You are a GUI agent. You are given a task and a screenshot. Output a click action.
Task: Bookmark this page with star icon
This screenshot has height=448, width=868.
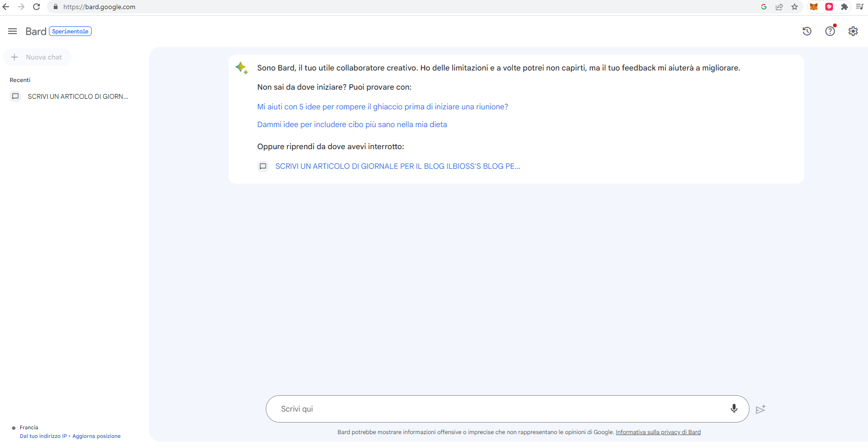(795, 7)
